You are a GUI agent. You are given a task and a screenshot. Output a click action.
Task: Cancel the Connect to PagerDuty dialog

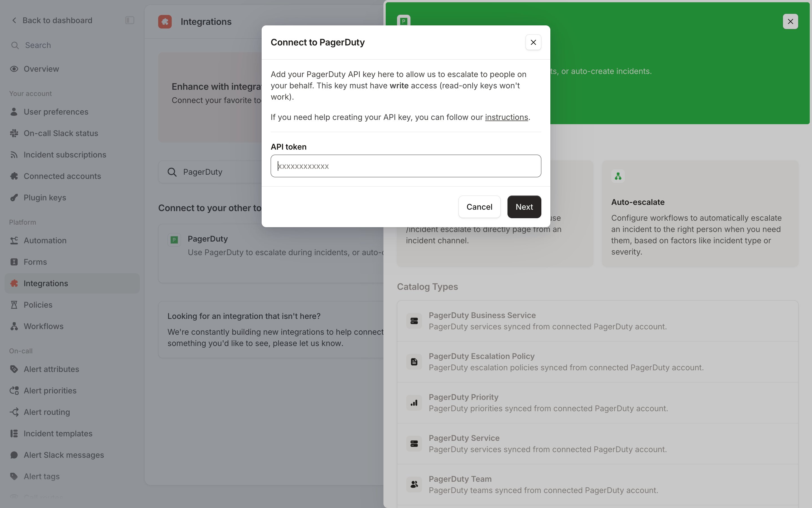(x=479, y=207)
